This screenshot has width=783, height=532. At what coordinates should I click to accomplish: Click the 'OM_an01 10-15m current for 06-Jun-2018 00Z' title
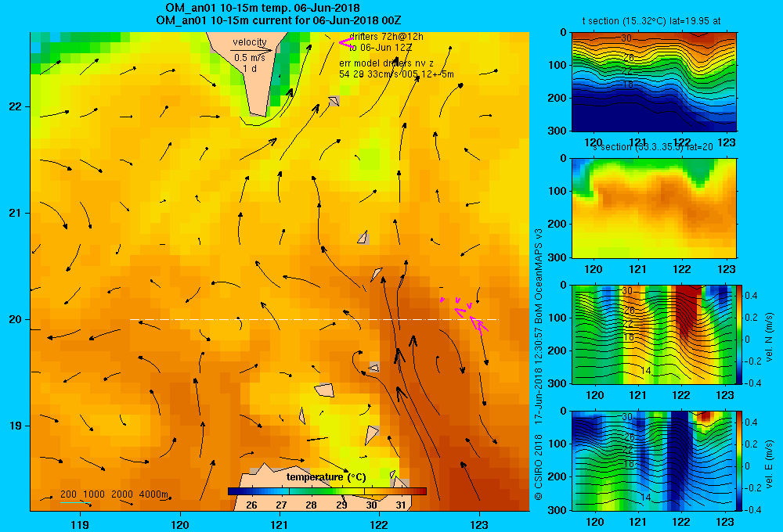point(278,20)
